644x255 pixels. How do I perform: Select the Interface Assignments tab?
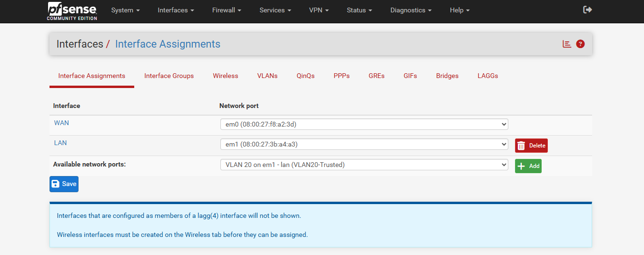tap(92, 76)
